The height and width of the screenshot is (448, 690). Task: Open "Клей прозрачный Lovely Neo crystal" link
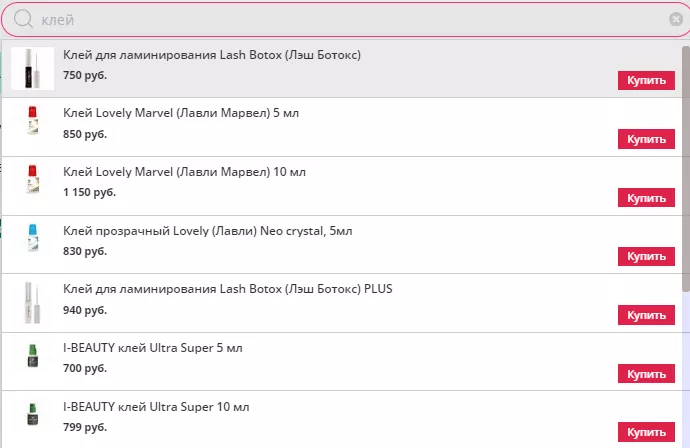pos(207,231)
